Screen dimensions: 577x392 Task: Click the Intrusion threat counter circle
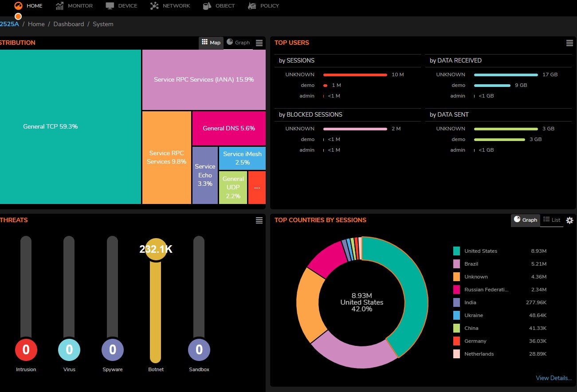[26, 350]
